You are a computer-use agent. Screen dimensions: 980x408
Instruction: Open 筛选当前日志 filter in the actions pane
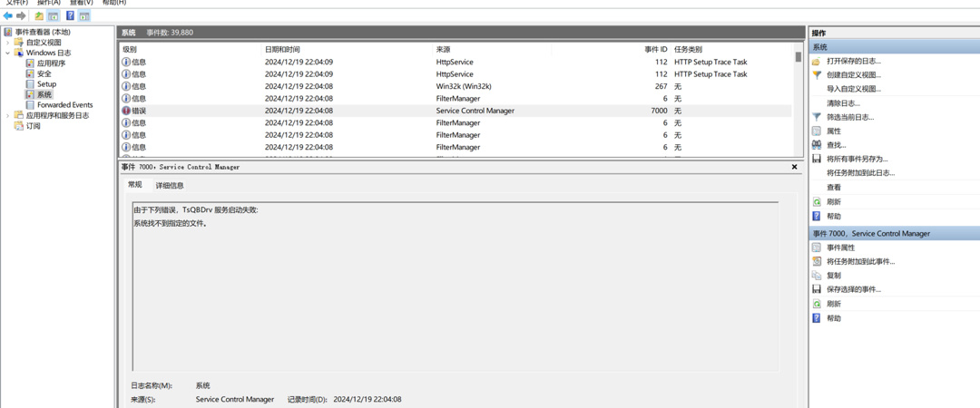[849, 117]
